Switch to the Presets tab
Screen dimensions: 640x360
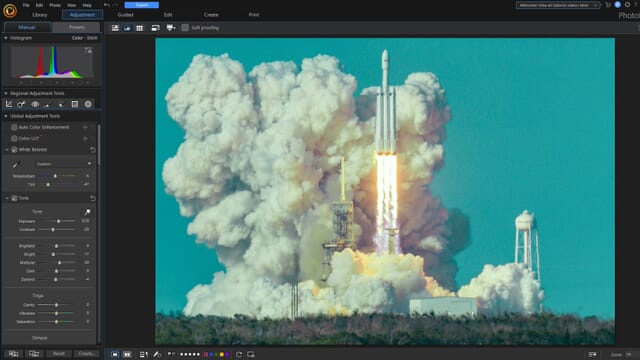(x=77, y=27)
